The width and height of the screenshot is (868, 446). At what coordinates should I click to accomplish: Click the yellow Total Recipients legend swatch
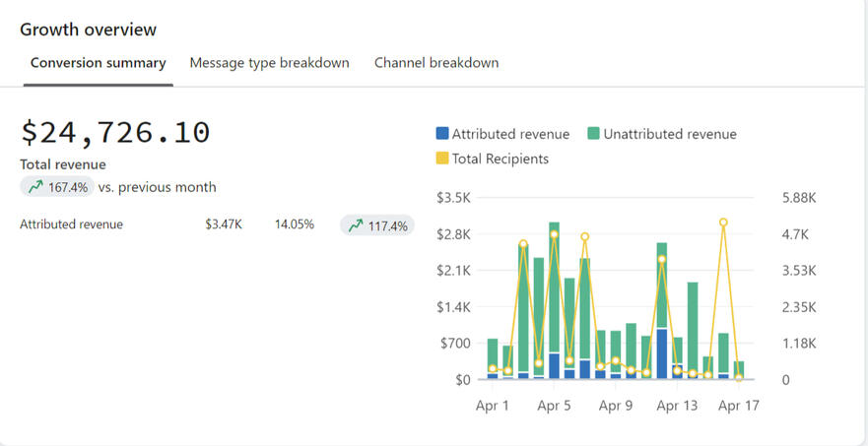click(442, 159)
